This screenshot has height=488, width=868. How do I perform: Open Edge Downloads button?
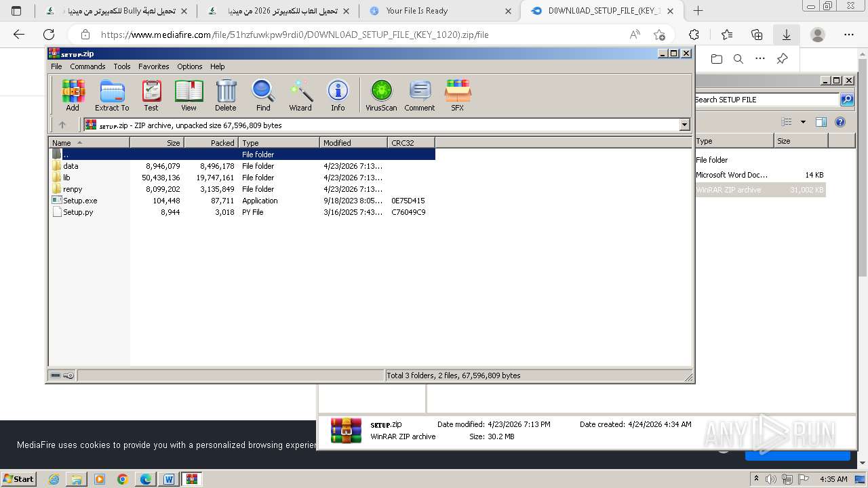pos(786,35)
